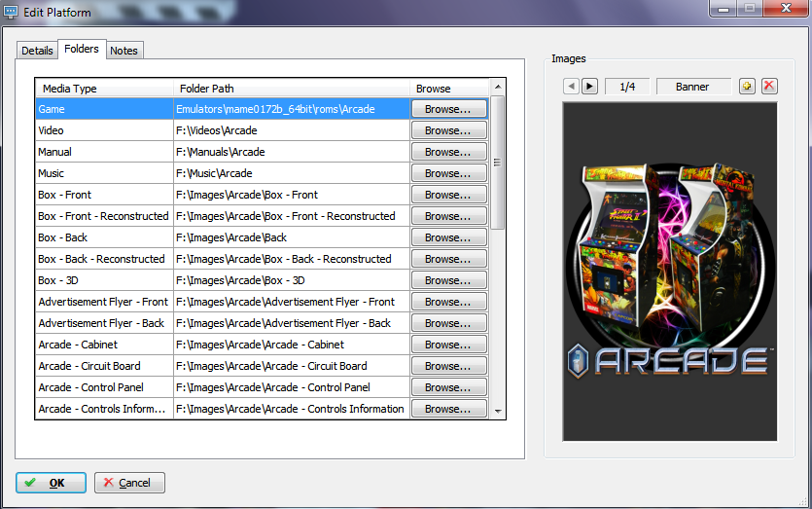Click the F:\Manuals\Arcade path cell

pyautogui.click(x=292, y=152)
